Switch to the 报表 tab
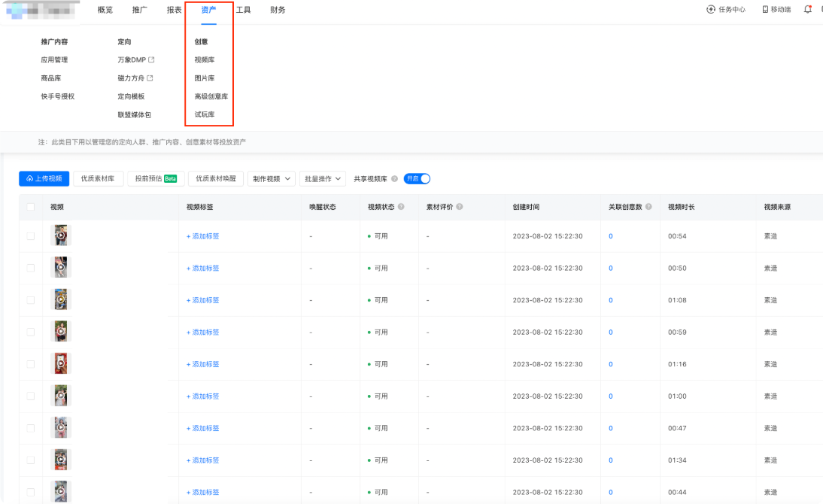The width and height of the screenshot is (823, 504). pyautogui.click(x=175, y=10)
